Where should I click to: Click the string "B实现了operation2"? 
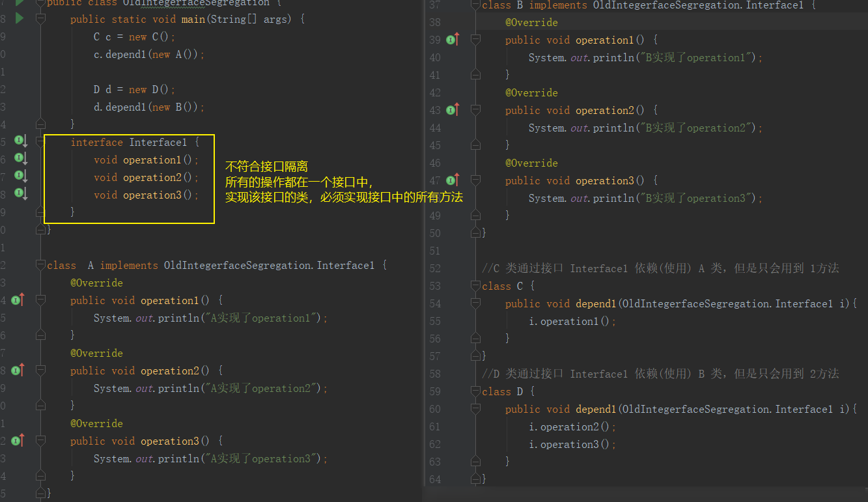[x=696, y=128]
